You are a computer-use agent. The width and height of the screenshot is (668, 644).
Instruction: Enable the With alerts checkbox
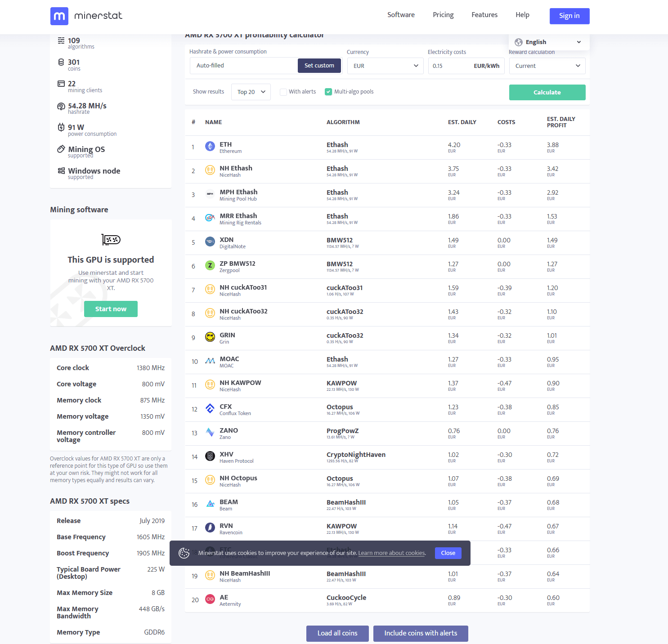[x=283, y=92]
